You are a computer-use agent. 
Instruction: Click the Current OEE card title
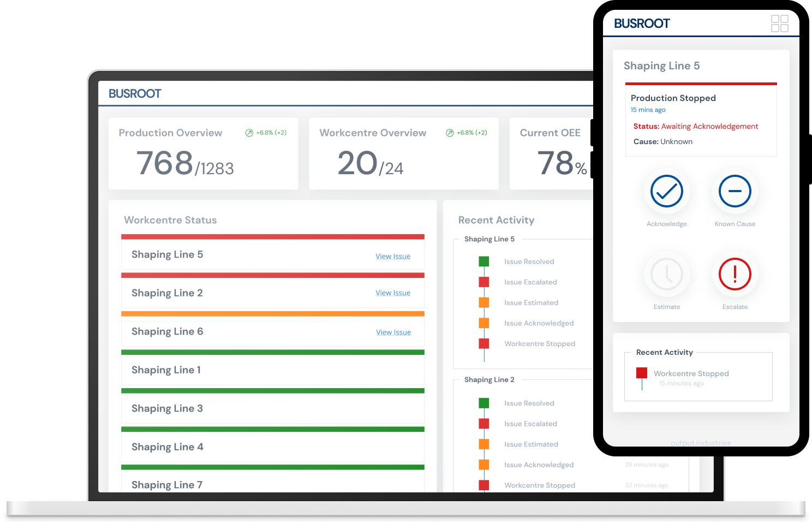[550, 133]
